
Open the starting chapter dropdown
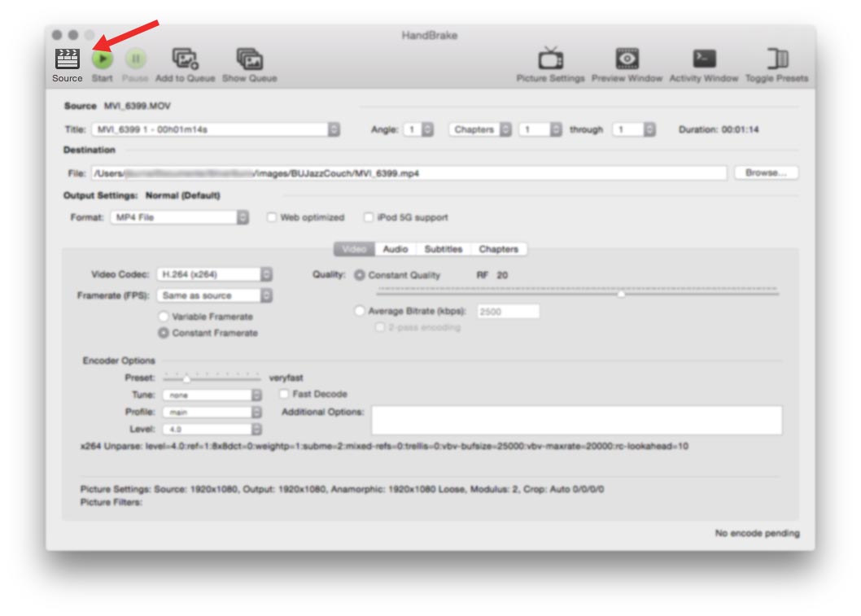click(540, 129)
